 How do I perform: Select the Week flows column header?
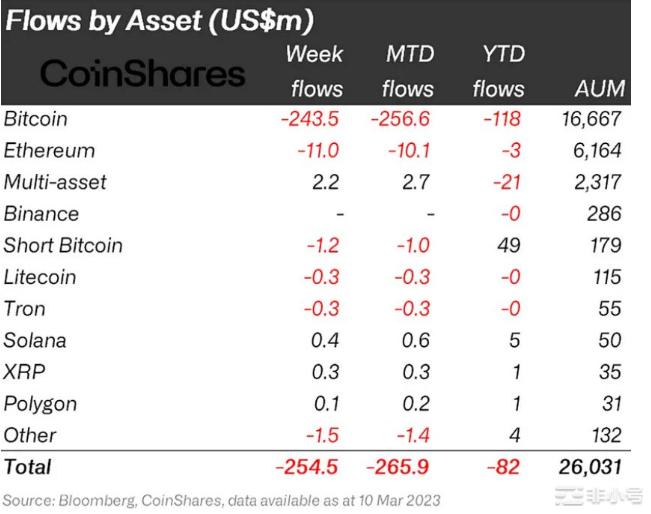(x=316, y=70)
